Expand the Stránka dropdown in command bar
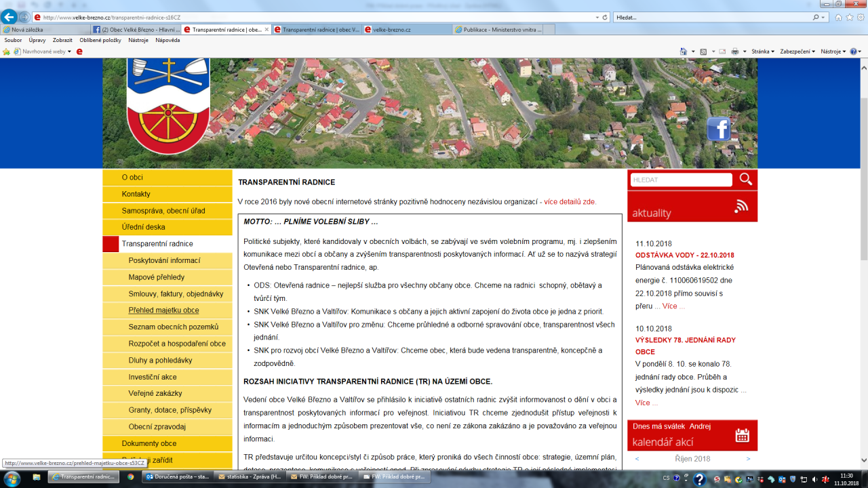Screen dimensions: 868x488 pos(762,52)
